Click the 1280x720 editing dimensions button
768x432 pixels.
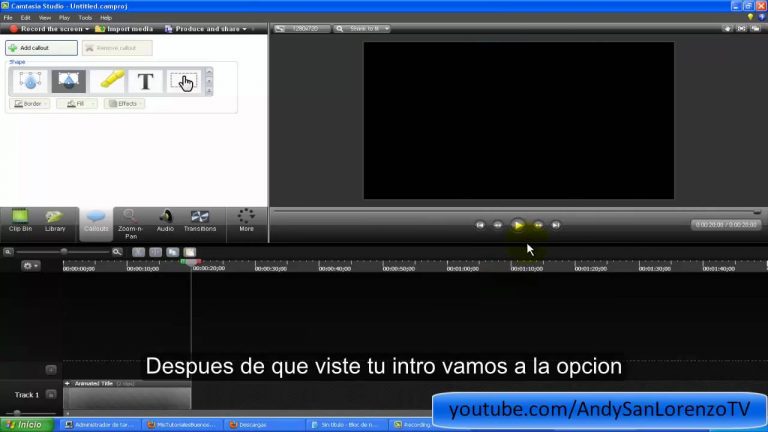301,29
